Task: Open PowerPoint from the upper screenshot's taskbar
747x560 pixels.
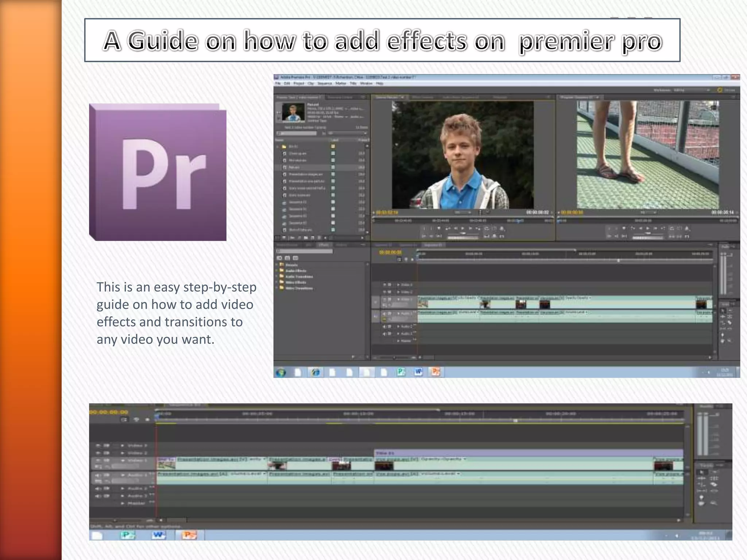Action: [x=436, y=372]
